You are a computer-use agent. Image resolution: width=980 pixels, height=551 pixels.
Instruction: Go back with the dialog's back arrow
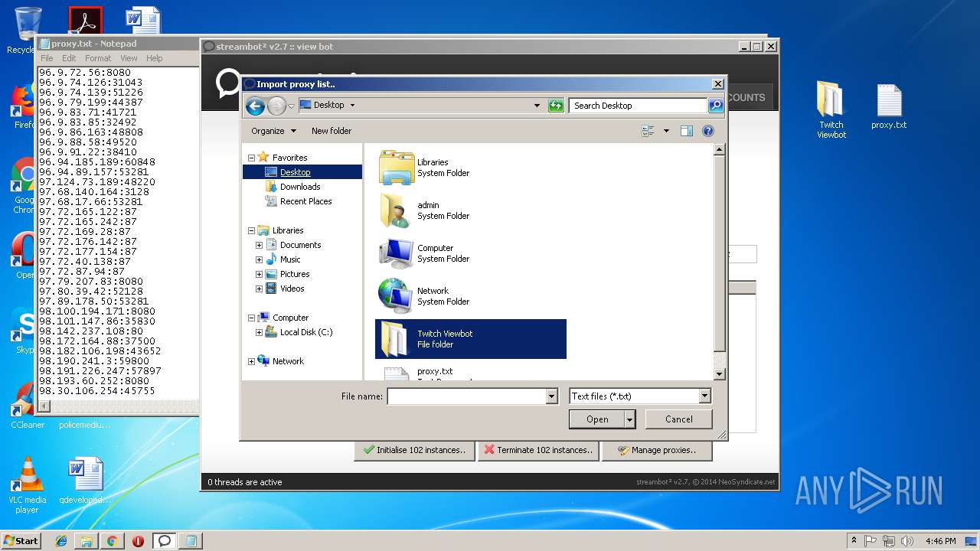[255, 106]
